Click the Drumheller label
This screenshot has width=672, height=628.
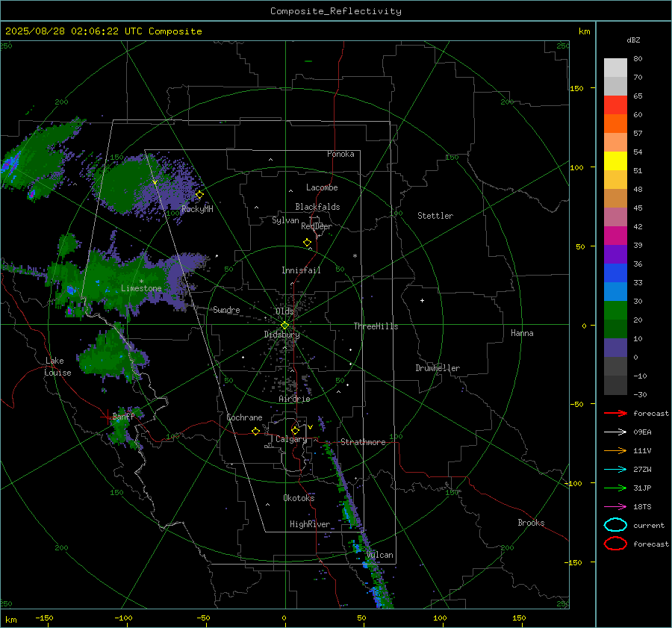pos(438,368)
